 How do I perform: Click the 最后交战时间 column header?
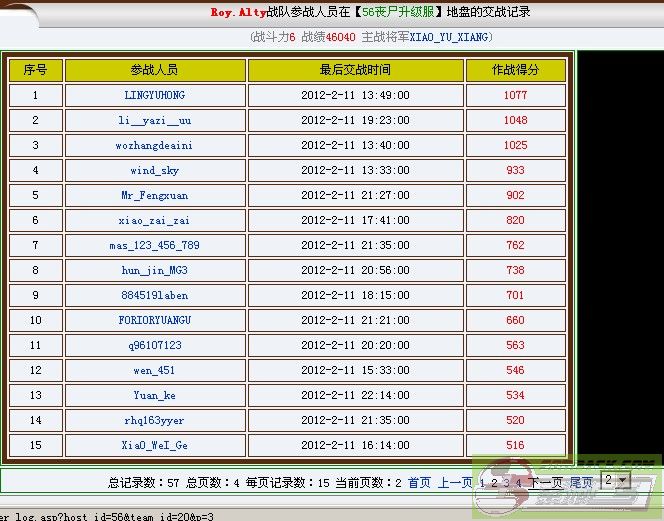(x=355, y=70)
